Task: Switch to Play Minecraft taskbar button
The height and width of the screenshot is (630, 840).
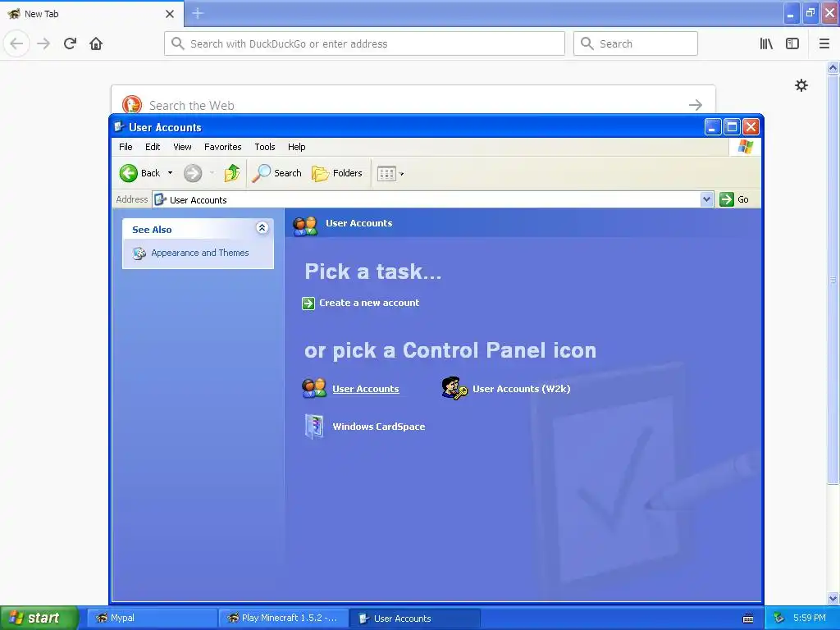Action: point(283,619)
